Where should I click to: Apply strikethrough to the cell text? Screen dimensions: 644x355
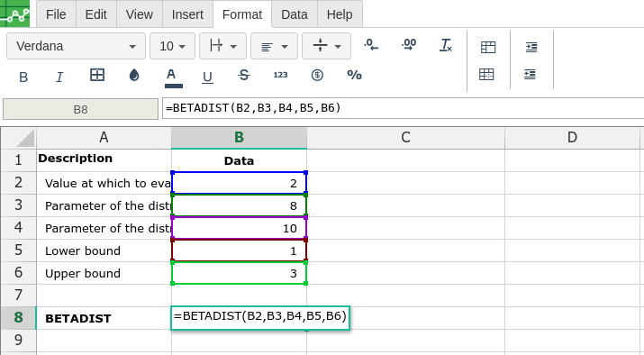pyautogui.click(x=244, y=75)
